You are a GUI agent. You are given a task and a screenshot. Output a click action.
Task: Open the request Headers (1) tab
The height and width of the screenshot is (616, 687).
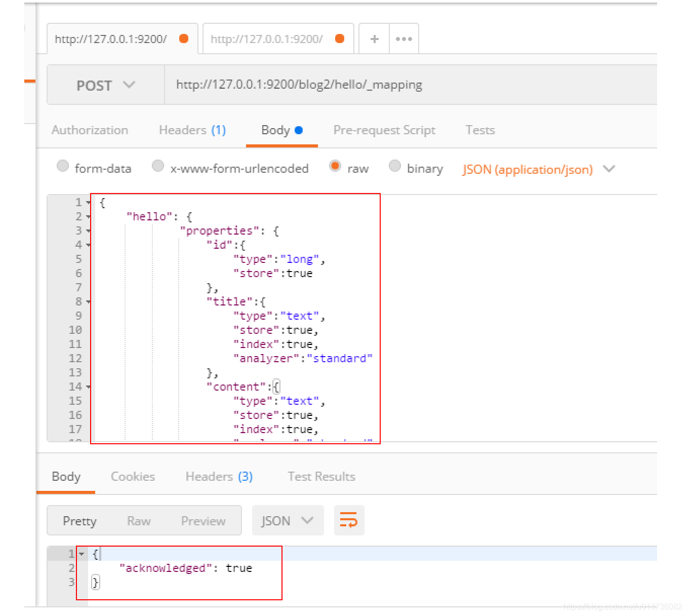point(192,130)
